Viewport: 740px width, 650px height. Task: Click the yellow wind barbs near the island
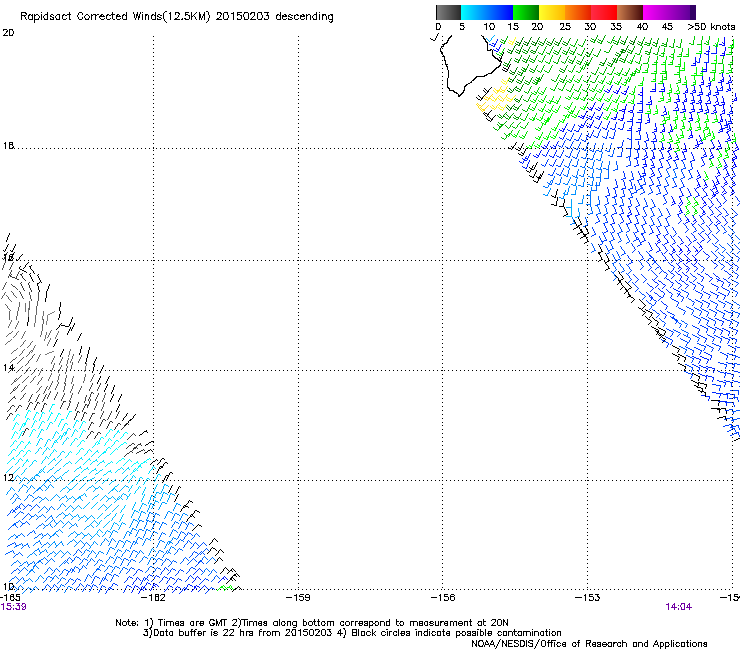(494, 98)
